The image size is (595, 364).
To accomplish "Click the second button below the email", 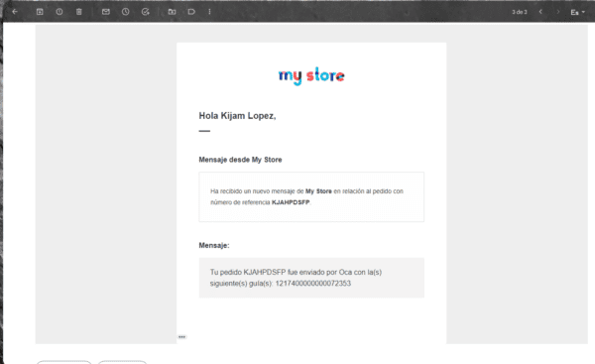I will 122,362.
